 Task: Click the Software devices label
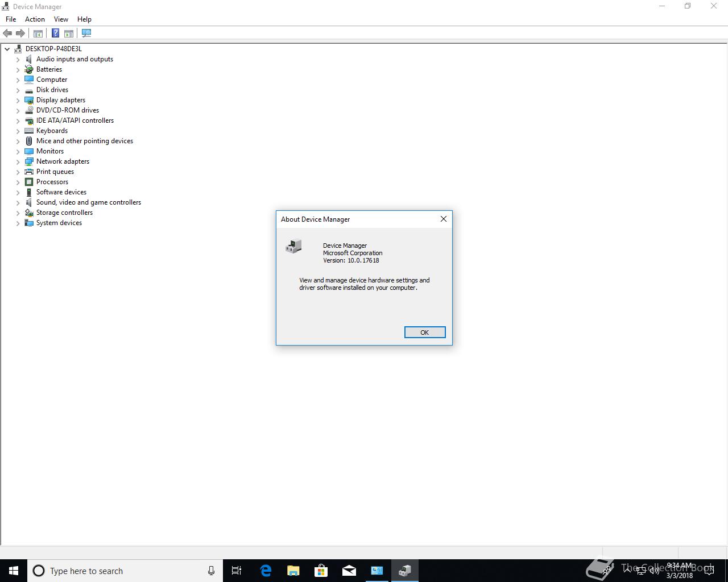click(x=61, y=192)
